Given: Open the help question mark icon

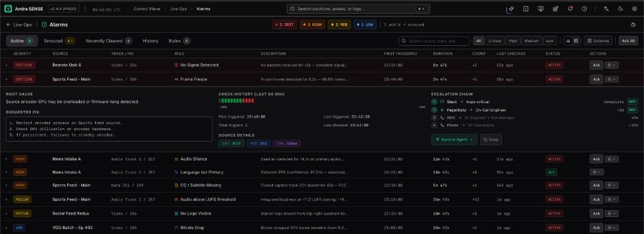Looking at the screenshot, I should click(x=584, y=9).
